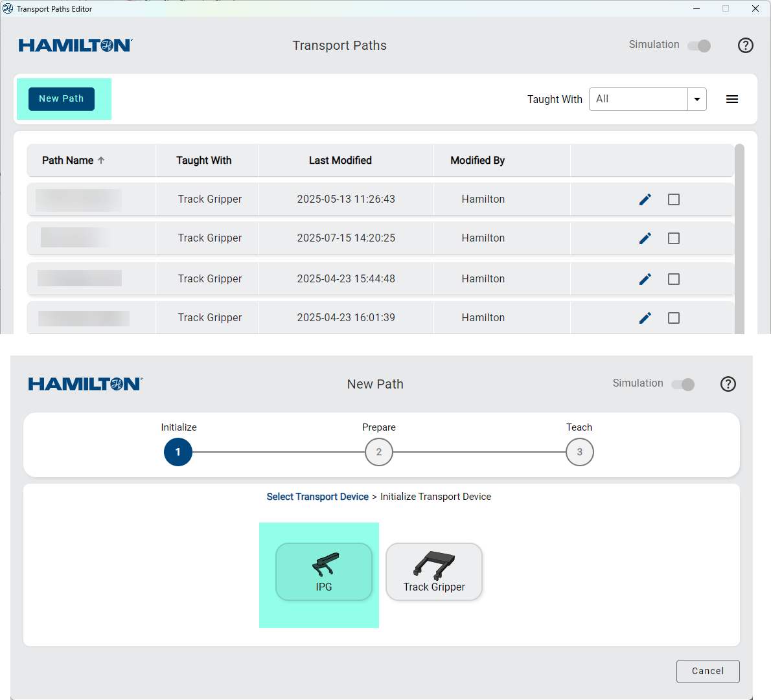Select the IPG transport device

(324, 572)
